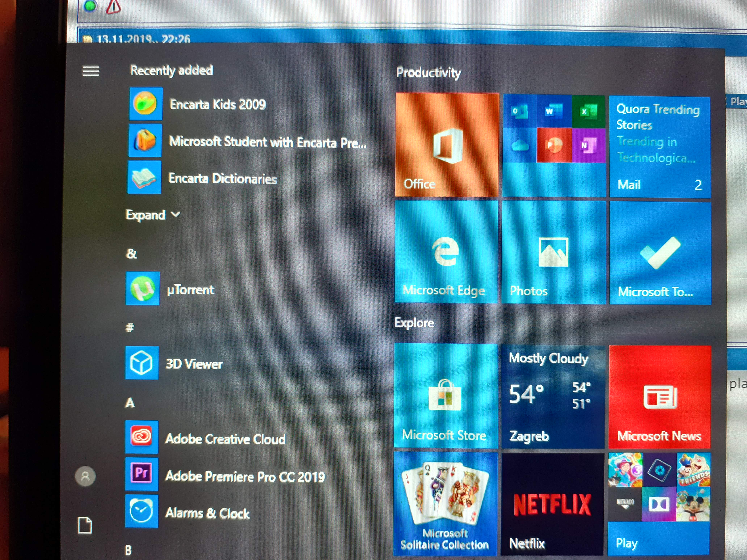Open 3D Viewer app

coord(193,364)
